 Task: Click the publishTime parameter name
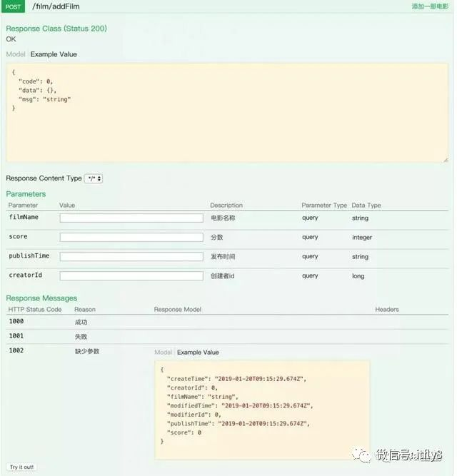click(29, 256)
